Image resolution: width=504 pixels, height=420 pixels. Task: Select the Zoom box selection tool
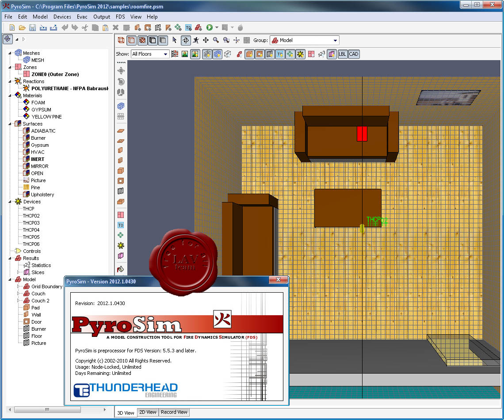226,40
